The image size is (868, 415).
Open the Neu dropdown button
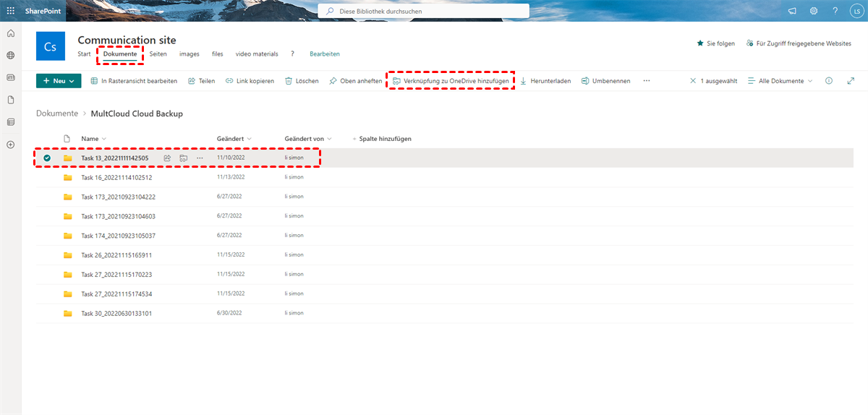point(59,81)
